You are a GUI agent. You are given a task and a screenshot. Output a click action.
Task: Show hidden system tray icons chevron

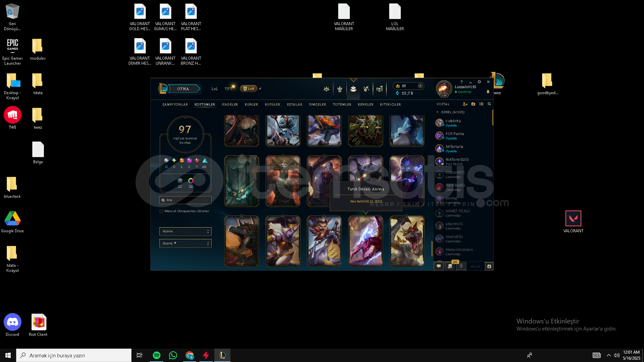(x=608, y=355)
